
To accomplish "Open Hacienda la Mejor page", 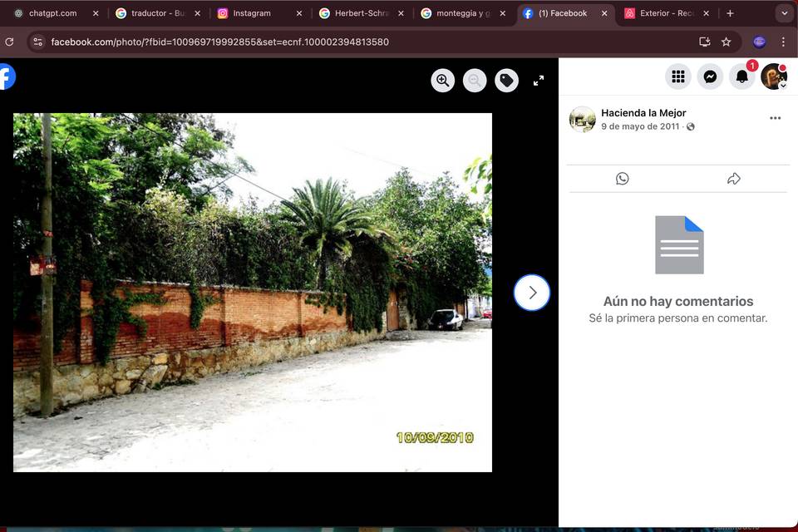I will coord(643,113).
